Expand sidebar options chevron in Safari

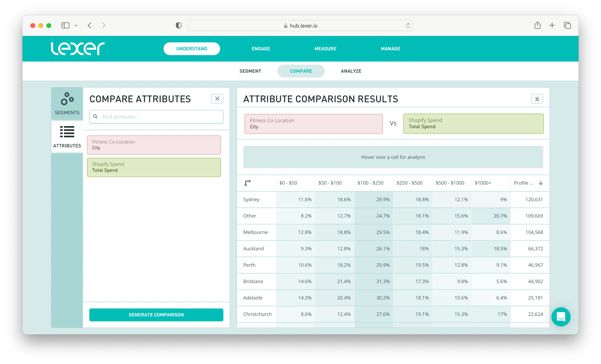[76, 25]
